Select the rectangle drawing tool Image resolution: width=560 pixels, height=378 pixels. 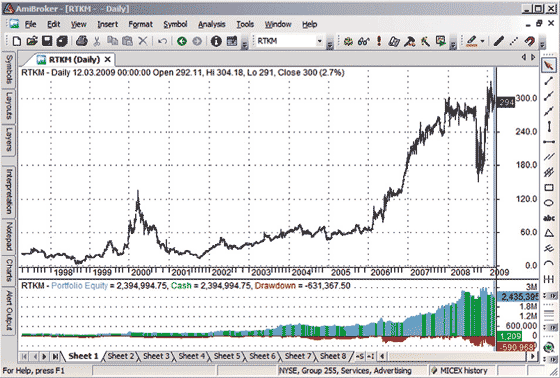point(549,188)
